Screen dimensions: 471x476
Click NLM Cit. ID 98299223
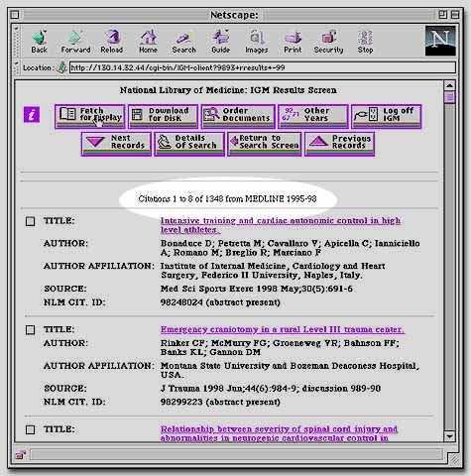tap(220, 402)
